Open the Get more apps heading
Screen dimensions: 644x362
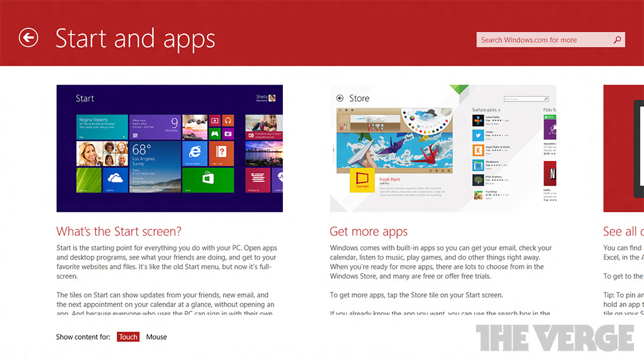click(369, 232)
